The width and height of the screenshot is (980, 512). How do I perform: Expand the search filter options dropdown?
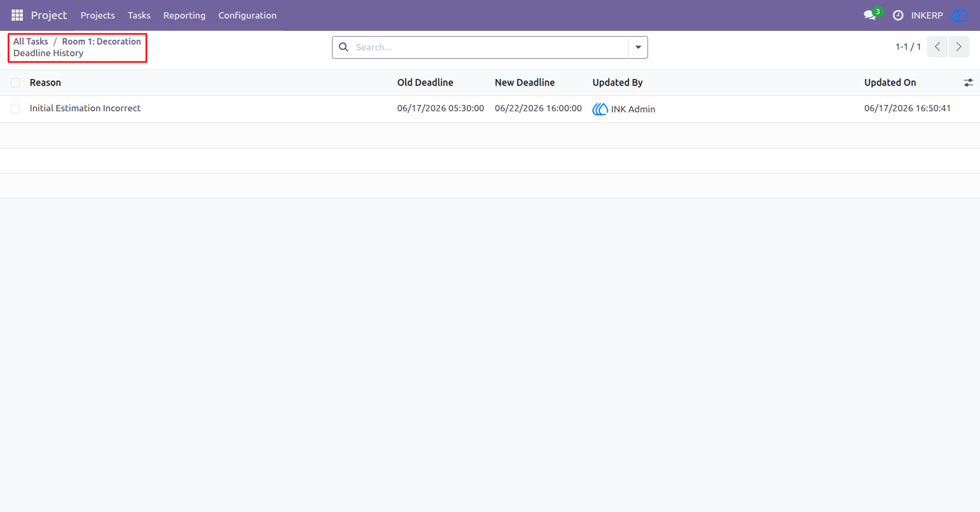(638, 47)
